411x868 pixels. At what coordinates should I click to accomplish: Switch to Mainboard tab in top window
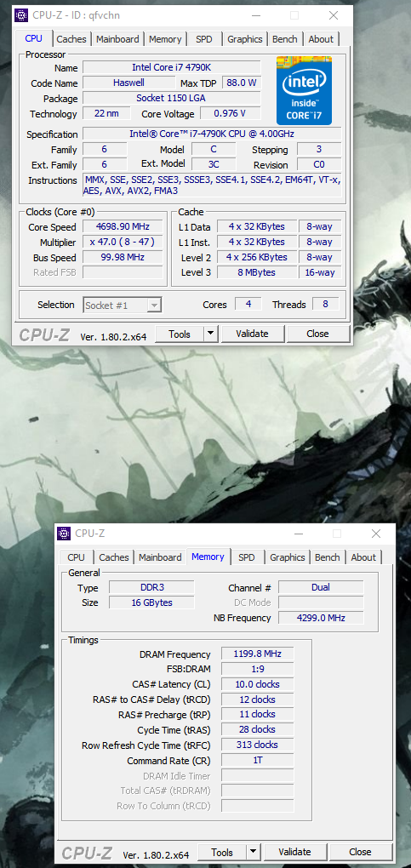[117, 39]
